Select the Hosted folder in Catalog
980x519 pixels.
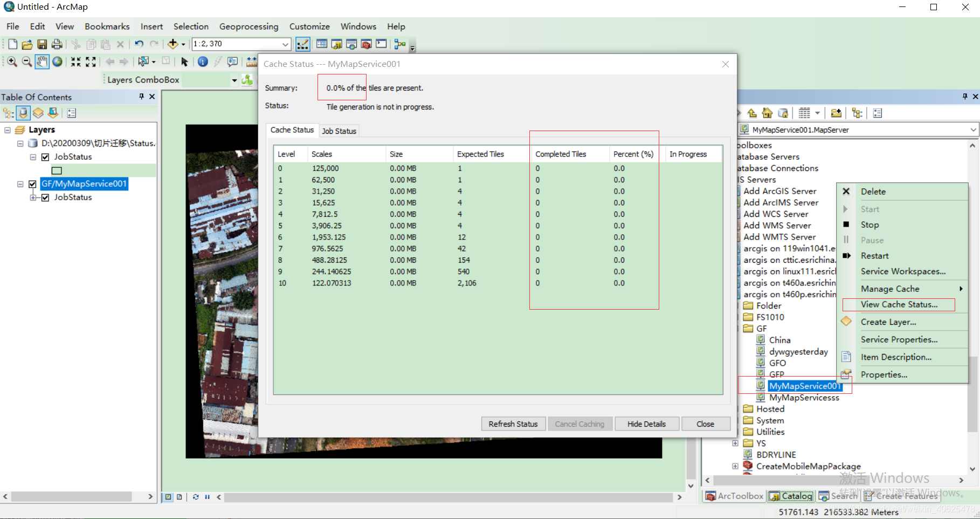click(x=770, y=409)
